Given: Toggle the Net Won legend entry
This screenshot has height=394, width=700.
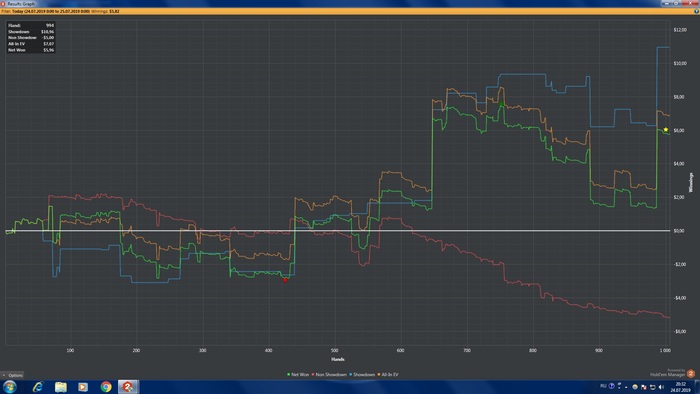Looking at the screenshot, I should click(x=298, y=375).
